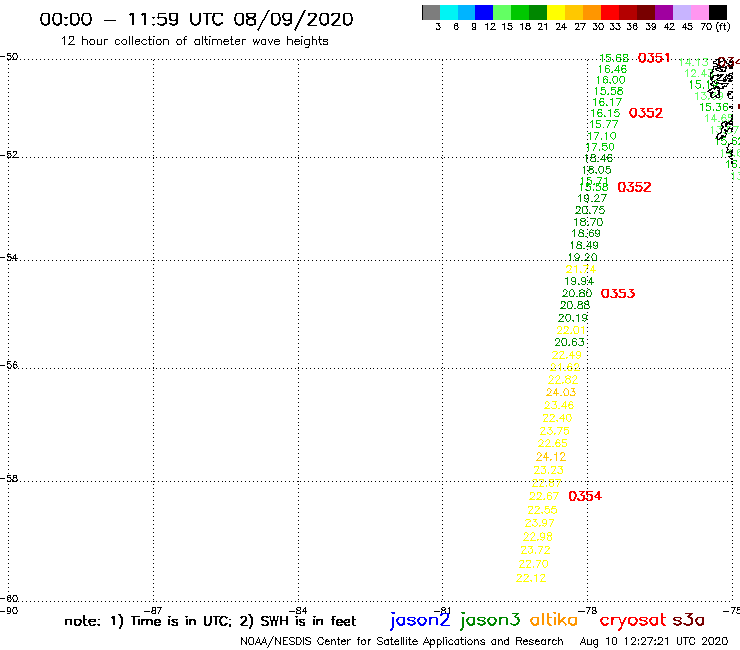Click the red track label 0353

click(x=618, y=294)
